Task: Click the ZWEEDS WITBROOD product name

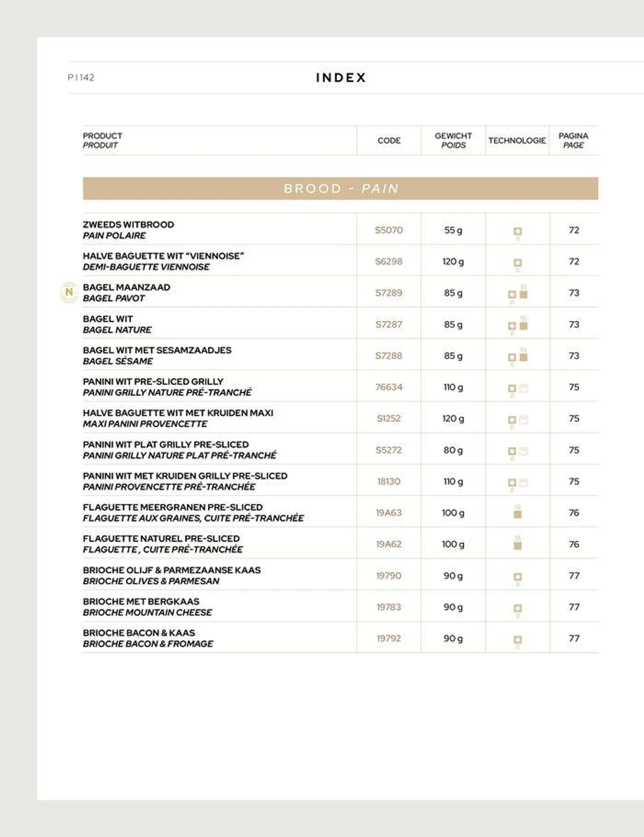Action: pos(128,225)
